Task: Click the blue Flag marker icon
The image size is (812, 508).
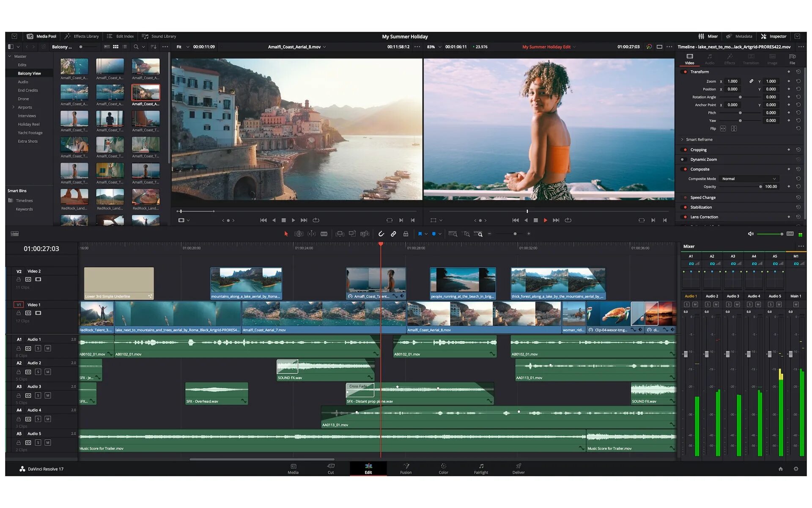Action: (x=420, y=234)
